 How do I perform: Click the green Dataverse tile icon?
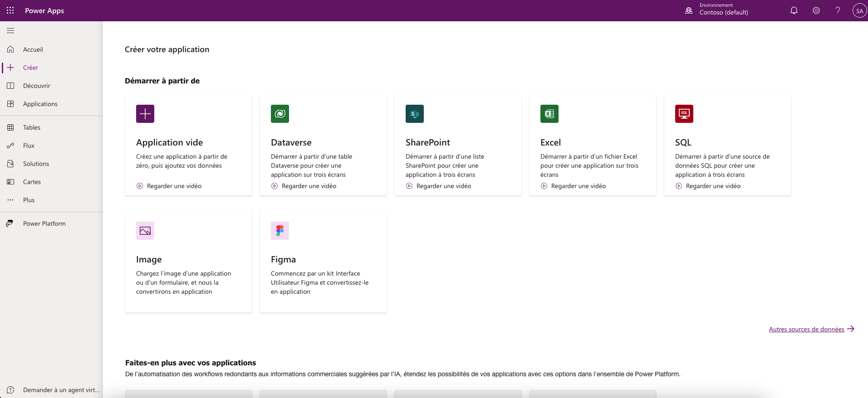coord(280,114)
